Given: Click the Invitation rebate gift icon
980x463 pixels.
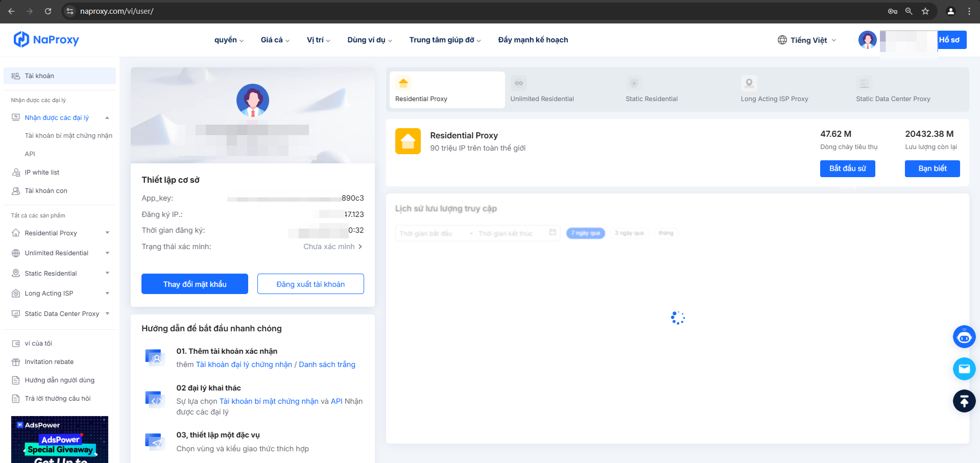Looking at the screenshot, I should (x=16, y=362).
